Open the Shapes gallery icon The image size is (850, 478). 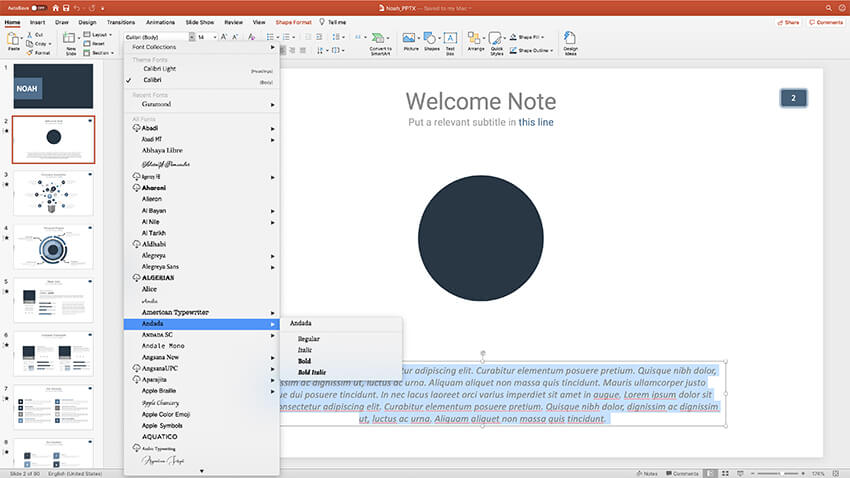pos(431,40)
